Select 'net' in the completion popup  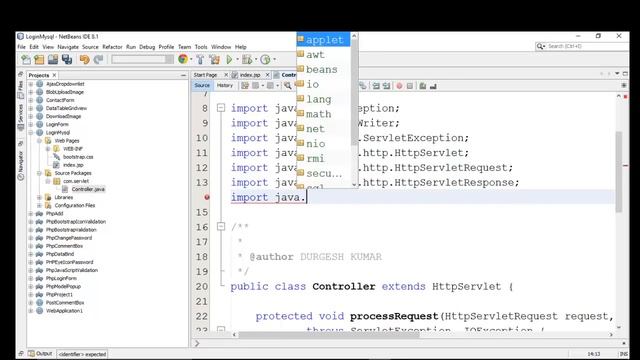click(323, 129)
